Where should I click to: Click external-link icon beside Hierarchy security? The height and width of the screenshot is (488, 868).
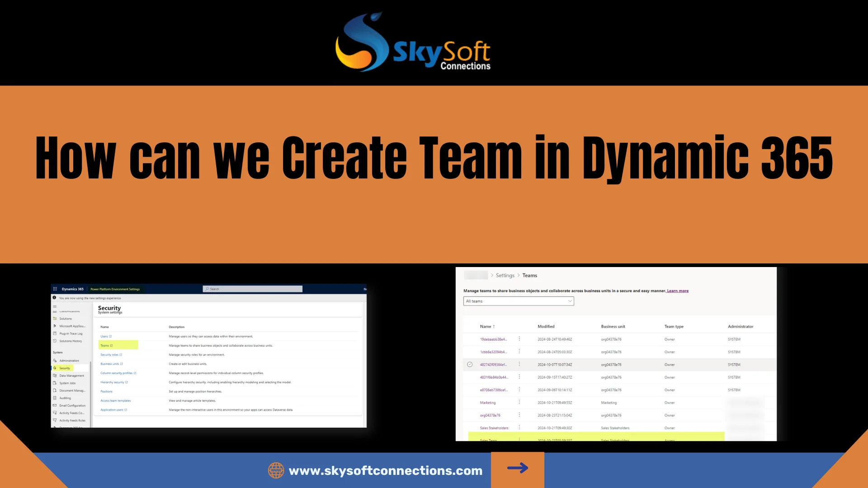click(127, 382)
